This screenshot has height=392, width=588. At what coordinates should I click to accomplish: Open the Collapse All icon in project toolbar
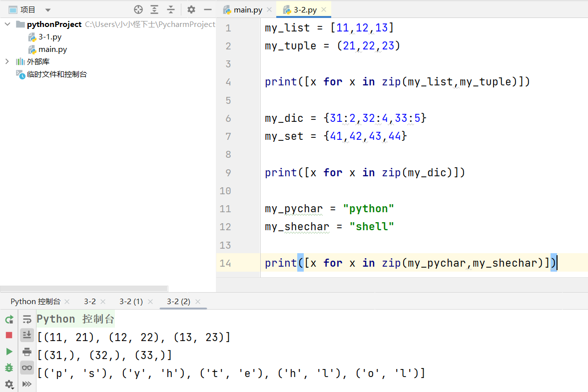coord(172,9)
